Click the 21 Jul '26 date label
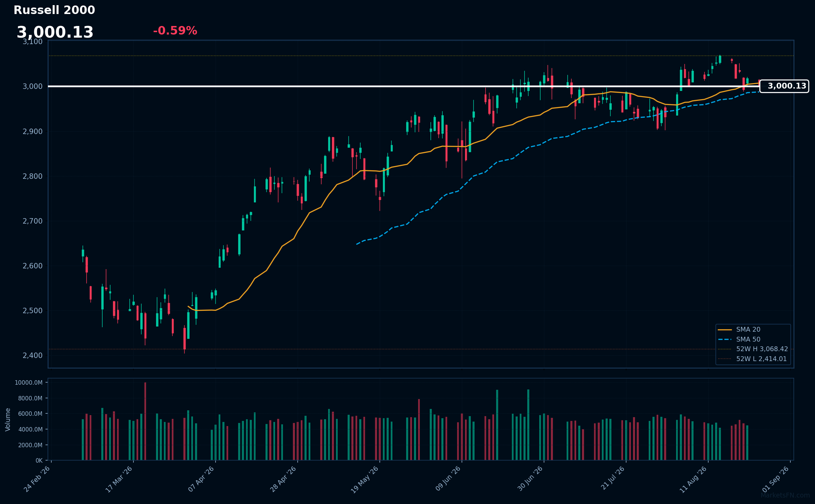The height and width of the screenshot is (504, 815). click(612, 478)
